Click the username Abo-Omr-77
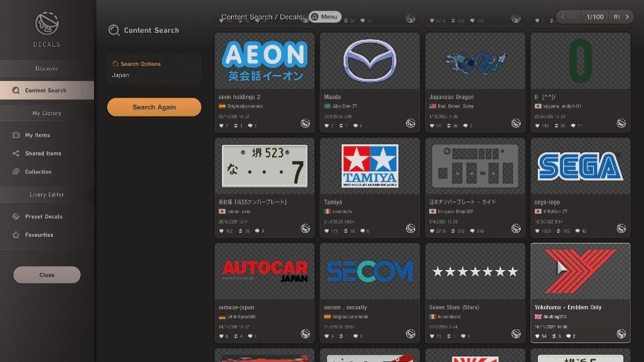This screenshot has height=362, width=644. tap(345, 107)
